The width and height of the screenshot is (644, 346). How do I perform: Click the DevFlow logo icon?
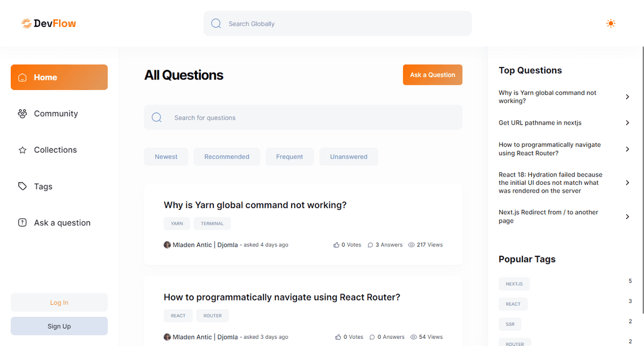(x=26, y=23)
